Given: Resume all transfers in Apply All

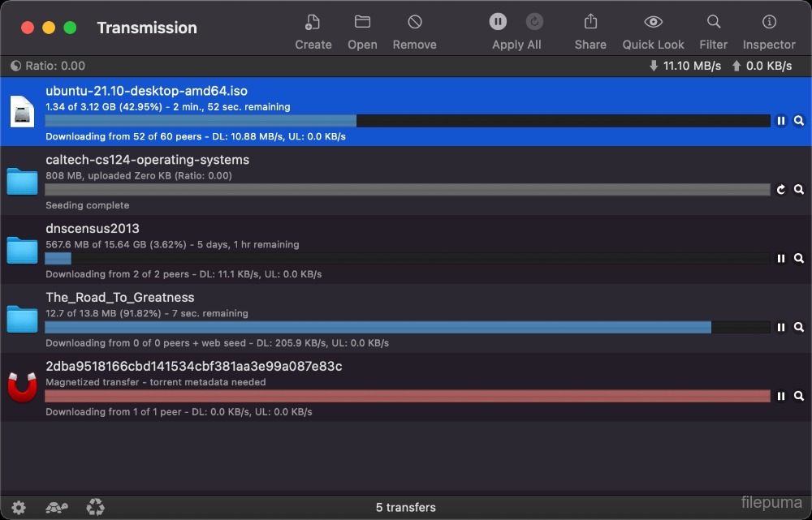Looking at the screenshot, I should pos(534,22).
